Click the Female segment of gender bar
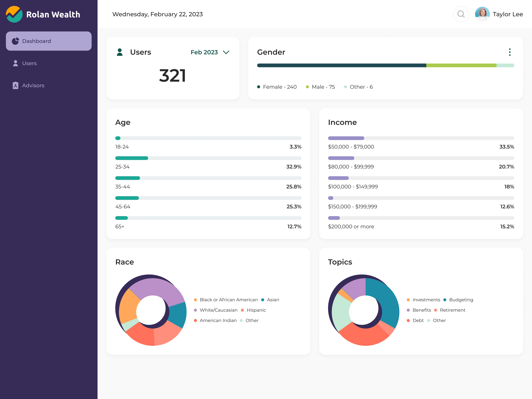The image size is (532, 399). (x=342, y=65)
